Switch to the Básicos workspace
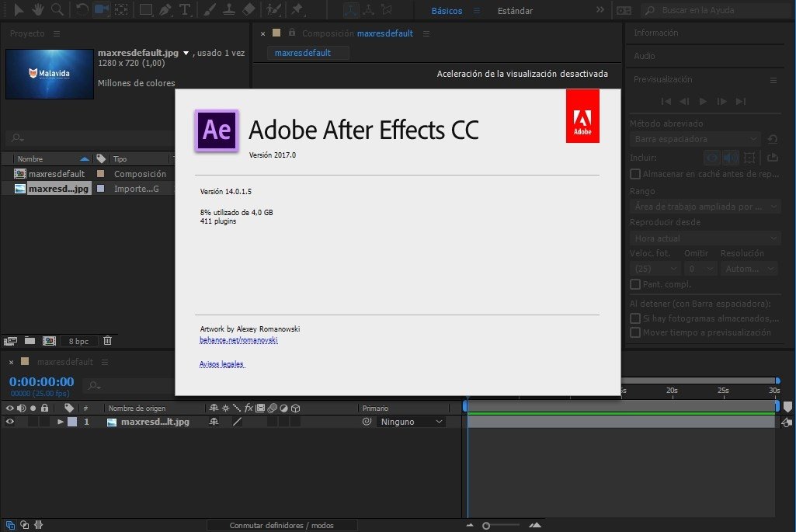Screen dimensions: 796x532 [447, 11]
